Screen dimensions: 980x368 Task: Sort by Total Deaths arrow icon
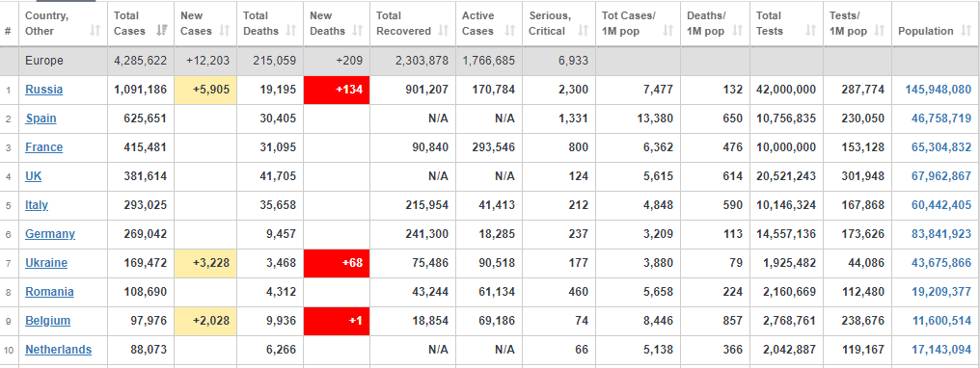tap(290, 31)
